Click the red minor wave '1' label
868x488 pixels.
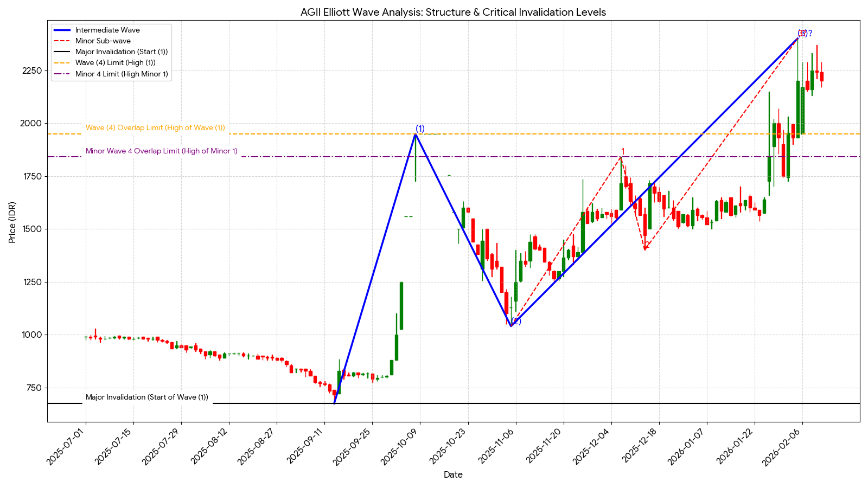623,152
